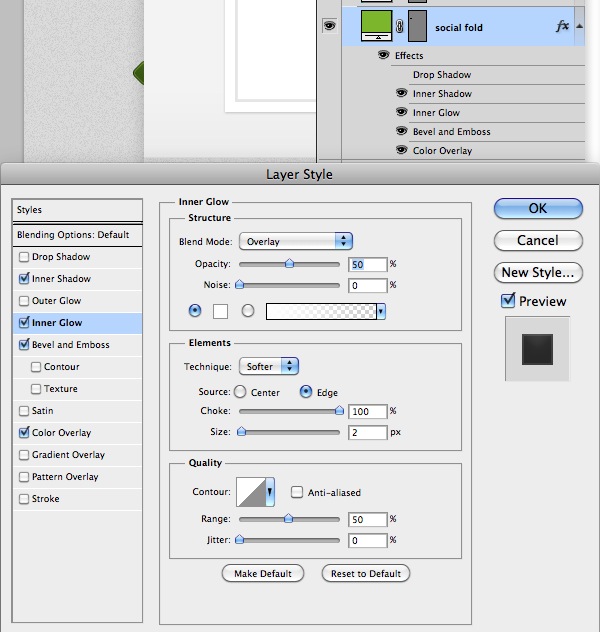This screenshot has width=600, height=632.
Task: Uncheck the Inner Glow checkbox
Action: [x=24, y=322]
